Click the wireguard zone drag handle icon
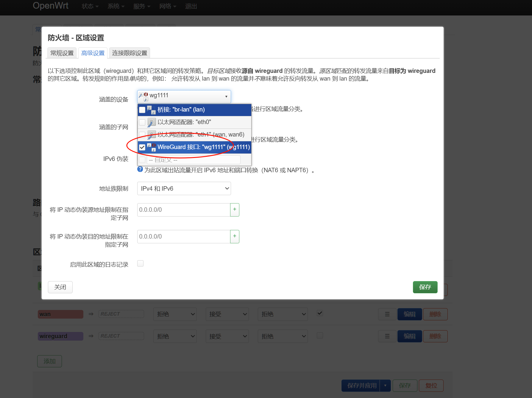 point(387,336)
